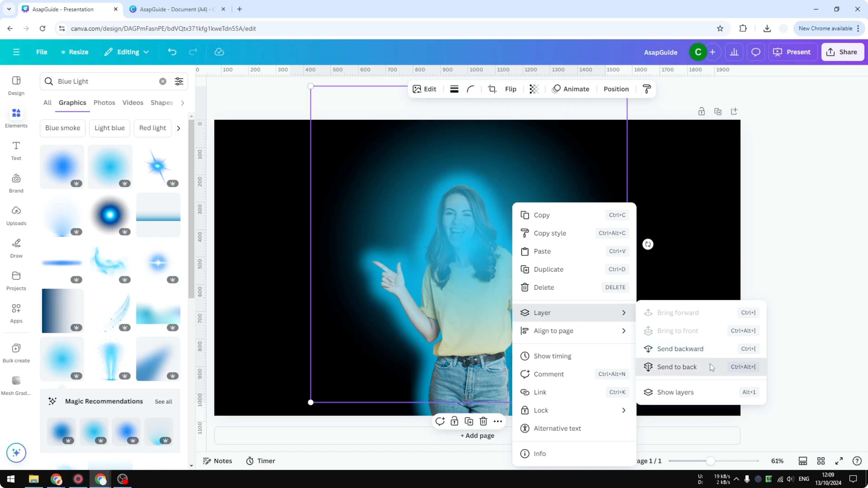Click the Undo icon in the top bar

coord(172,52)
